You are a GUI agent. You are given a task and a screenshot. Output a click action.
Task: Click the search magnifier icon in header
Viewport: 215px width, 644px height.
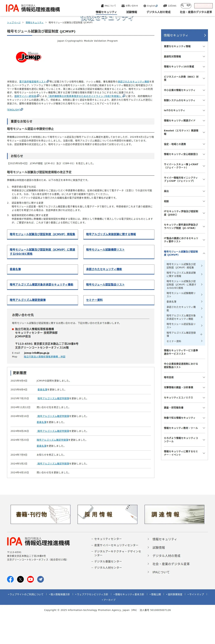tap(183, 5)
